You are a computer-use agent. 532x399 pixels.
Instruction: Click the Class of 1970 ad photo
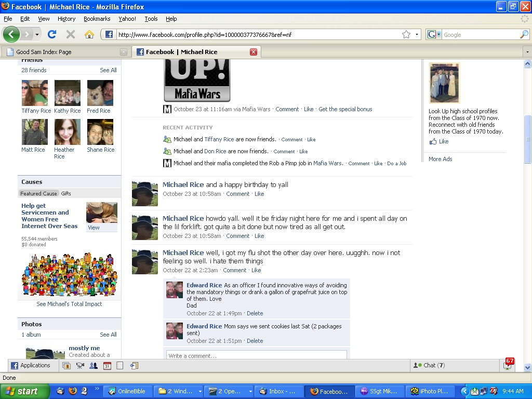click(444, 83)
